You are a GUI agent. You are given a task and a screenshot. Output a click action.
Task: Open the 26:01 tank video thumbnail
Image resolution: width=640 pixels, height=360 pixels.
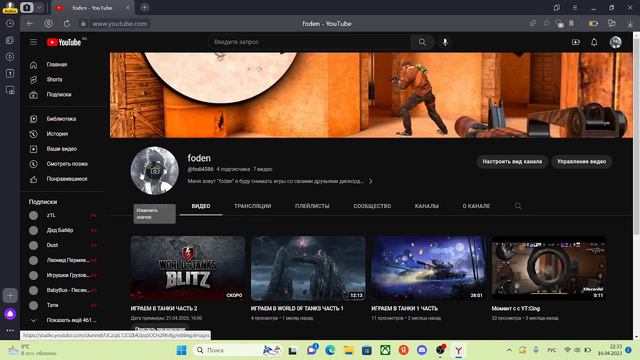pos(429,268)
